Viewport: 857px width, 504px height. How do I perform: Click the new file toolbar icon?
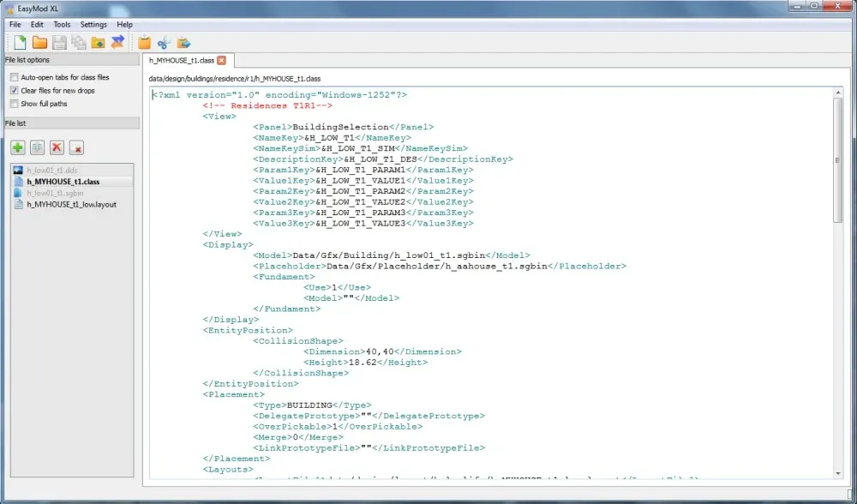click(20, 42)
